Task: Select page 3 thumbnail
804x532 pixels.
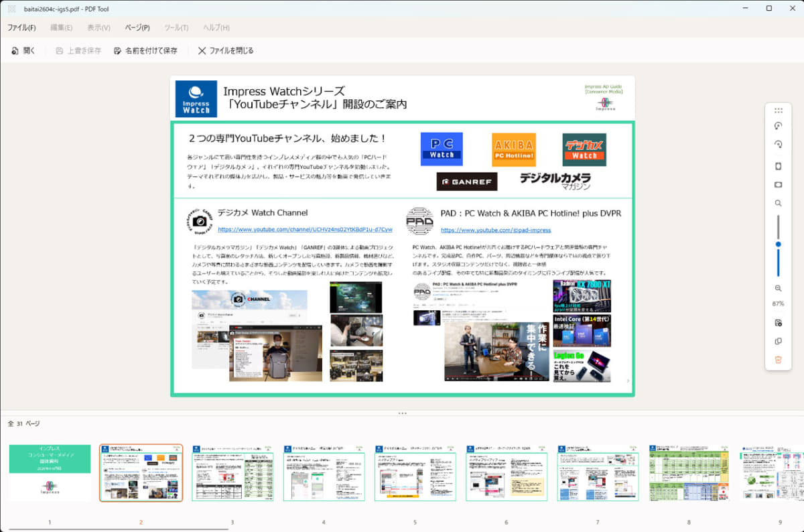Action: 232,472
